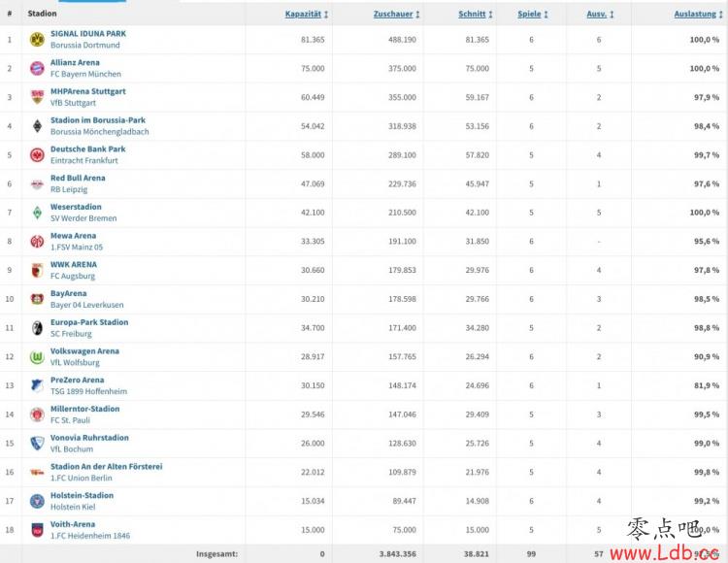728x563 pixels.
Task: Click the TSG 1899 Hoffenheim crest
Action: coord(37,385)
